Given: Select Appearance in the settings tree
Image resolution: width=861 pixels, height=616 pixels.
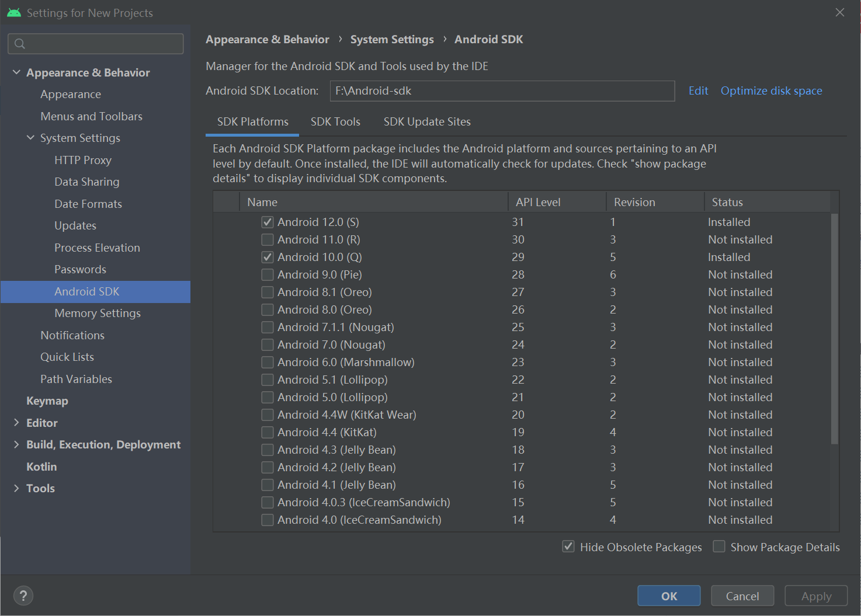Looking at the screenshot, I should pos(71,94).
